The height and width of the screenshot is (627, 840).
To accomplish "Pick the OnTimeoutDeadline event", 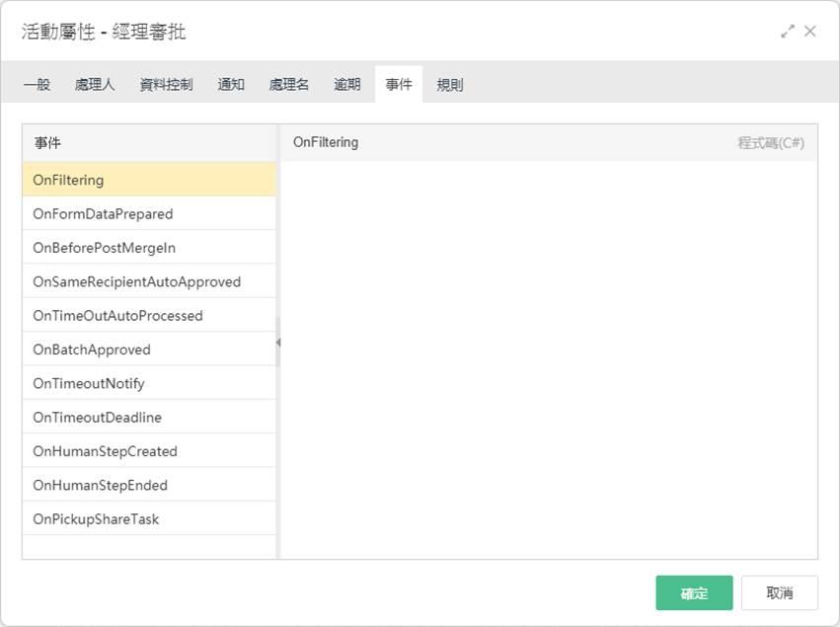I will [x=149, y=417].
